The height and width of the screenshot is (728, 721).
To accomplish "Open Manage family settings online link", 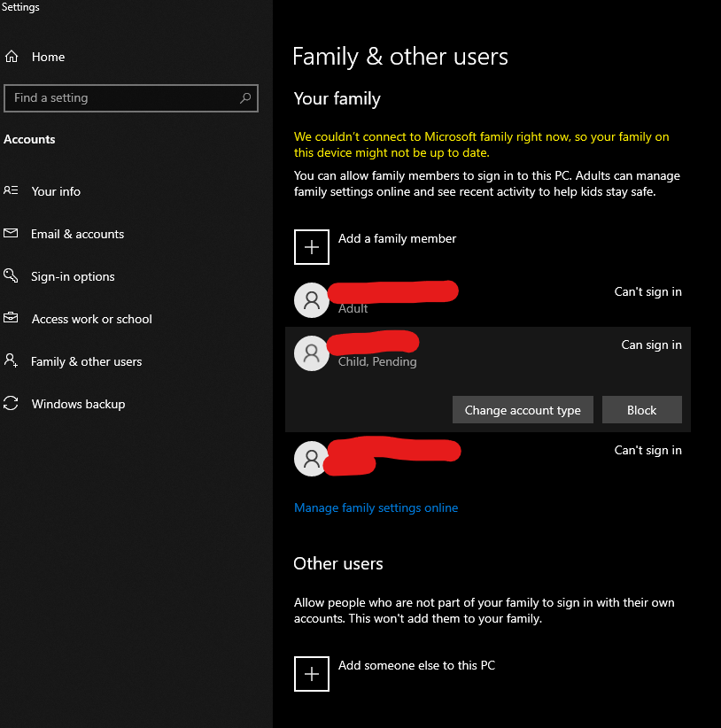I will [376, 507].
